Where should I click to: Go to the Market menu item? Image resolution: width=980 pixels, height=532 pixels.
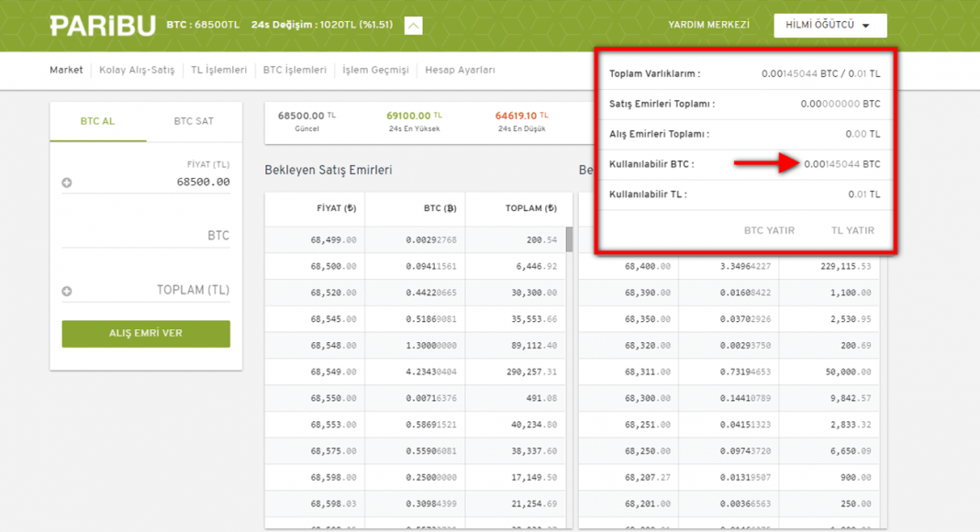point(66,70)
